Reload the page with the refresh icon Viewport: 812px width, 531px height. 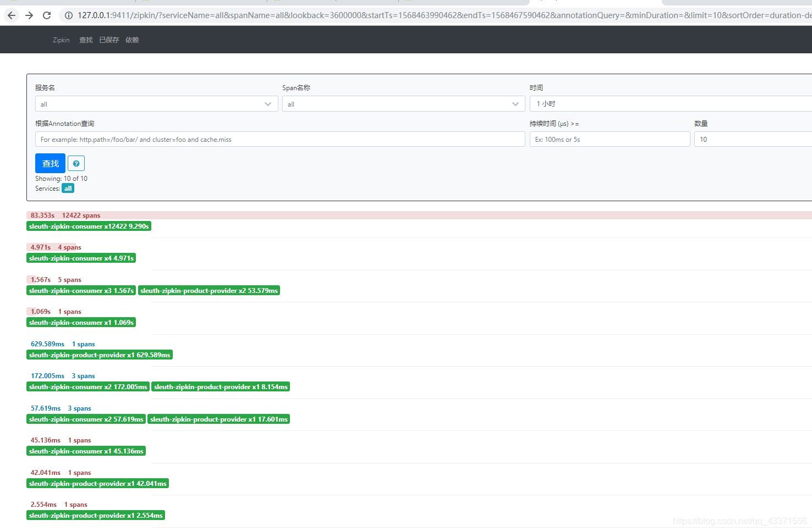pos(47,15)
